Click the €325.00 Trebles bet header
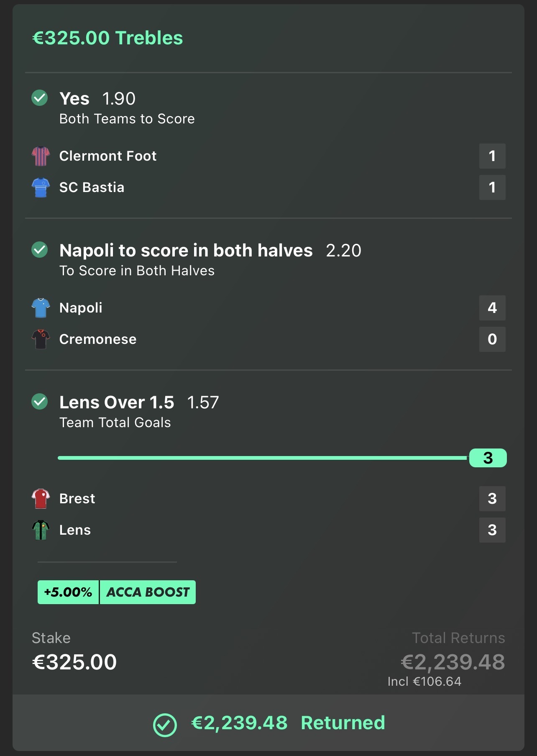Viewport: 537px width, 756px height. click(x=107, y=38)
